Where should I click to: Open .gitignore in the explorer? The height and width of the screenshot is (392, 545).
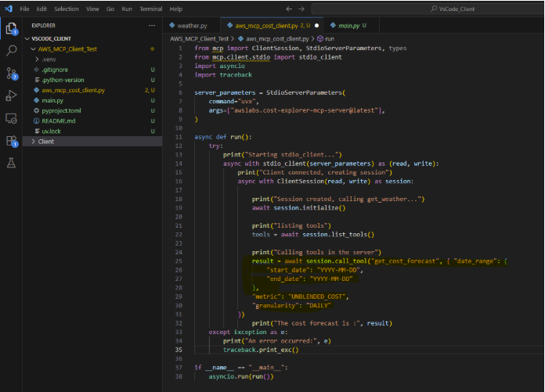point(55,70)
